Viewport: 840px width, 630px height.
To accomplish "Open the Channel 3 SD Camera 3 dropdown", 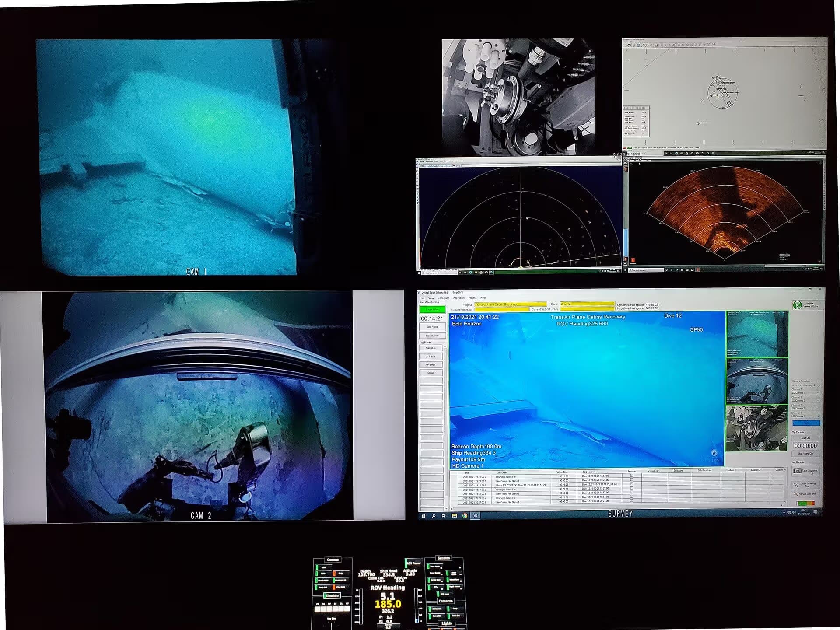I will [x=806, y=408].
